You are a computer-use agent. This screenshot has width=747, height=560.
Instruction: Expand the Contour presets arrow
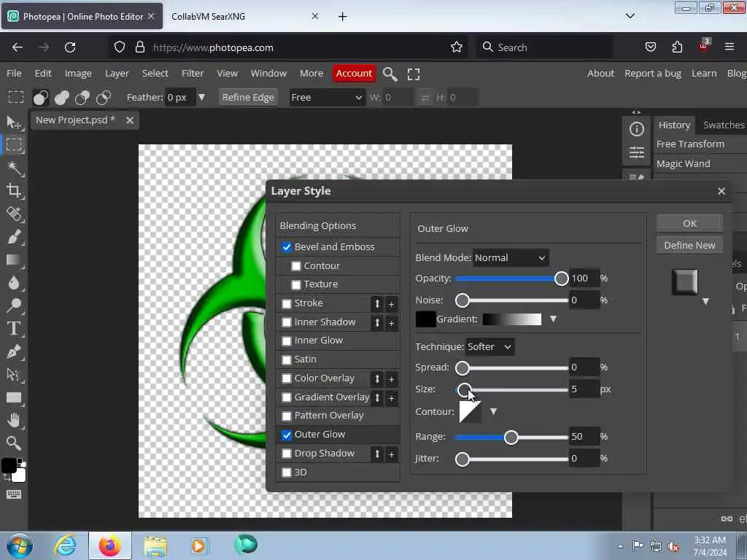click(494, 411)
